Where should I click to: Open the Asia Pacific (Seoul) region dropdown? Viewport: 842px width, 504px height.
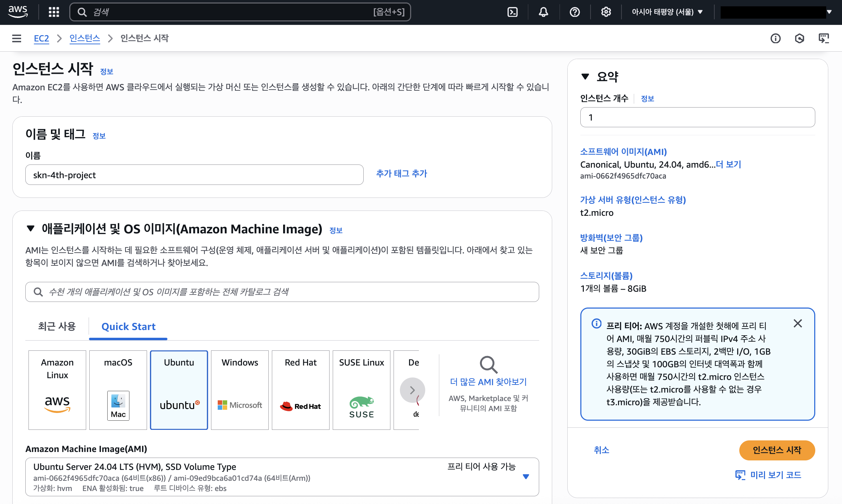click(667, 12)
